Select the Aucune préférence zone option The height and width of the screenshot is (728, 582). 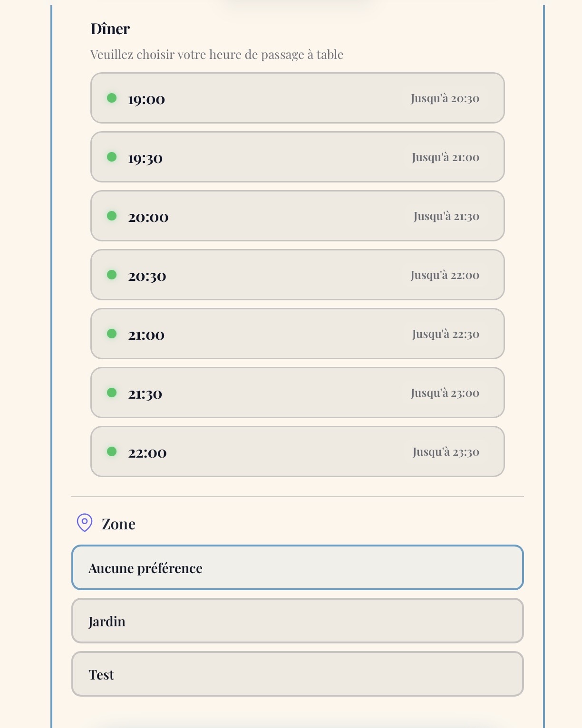click(298, 567)
